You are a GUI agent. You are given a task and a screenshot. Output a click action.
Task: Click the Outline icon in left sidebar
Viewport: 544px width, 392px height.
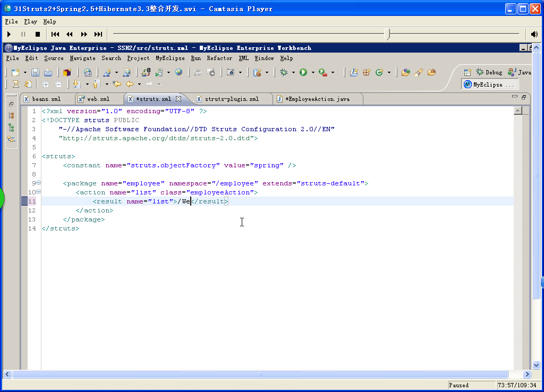click(11, 139)
